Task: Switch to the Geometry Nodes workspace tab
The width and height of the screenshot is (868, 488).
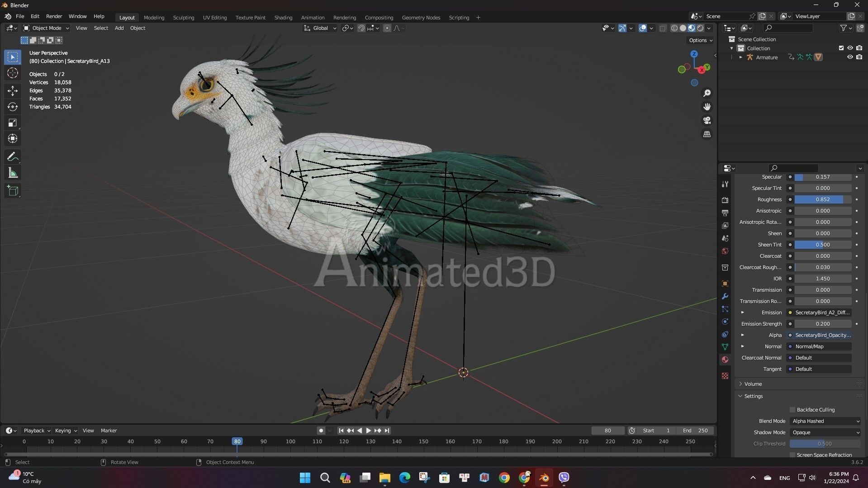Action: [421, 18]
